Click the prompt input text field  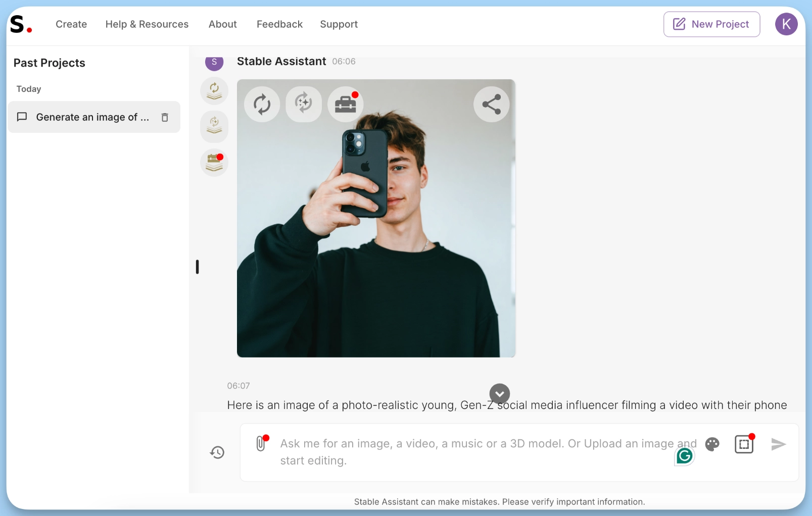click(475, 452)
